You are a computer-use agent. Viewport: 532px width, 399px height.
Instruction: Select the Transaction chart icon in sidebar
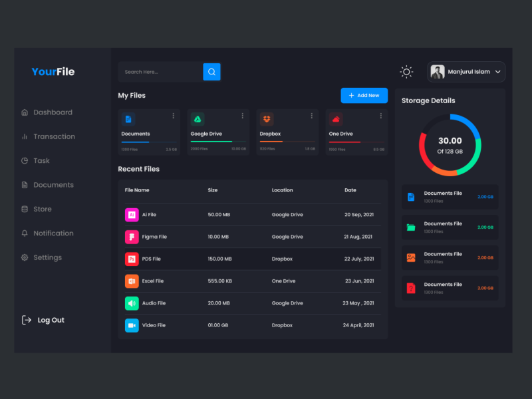point(25,136)
